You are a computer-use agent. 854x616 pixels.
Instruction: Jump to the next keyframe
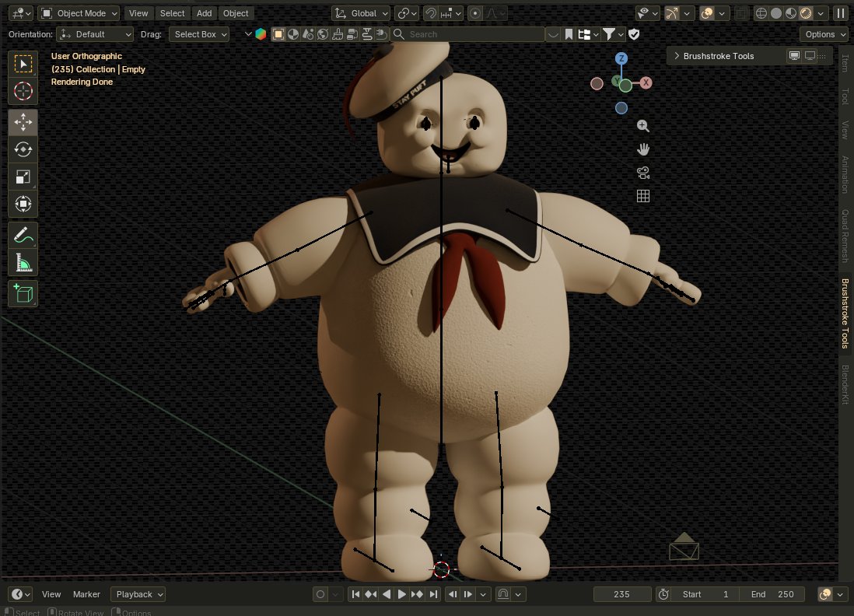click(417, 594)
